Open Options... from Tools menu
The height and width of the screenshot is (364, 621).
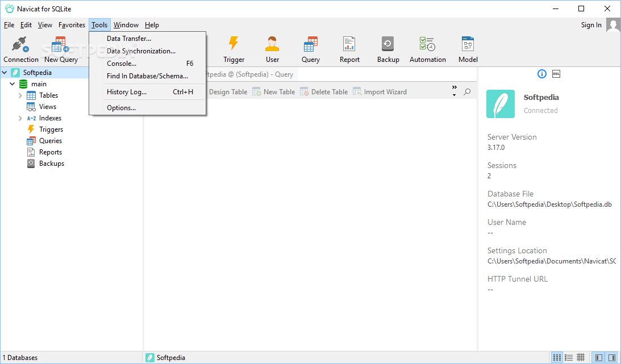(x=147, y=108)
